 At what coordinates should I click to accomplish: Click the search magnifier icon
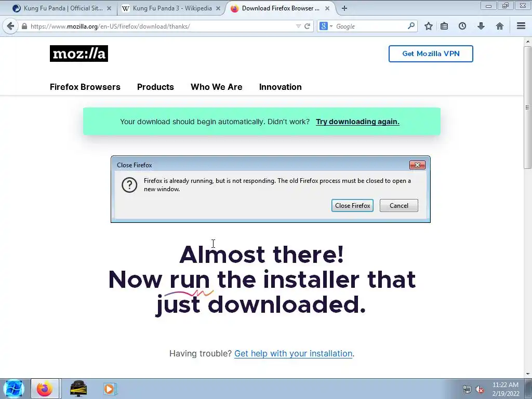[411, 26]
